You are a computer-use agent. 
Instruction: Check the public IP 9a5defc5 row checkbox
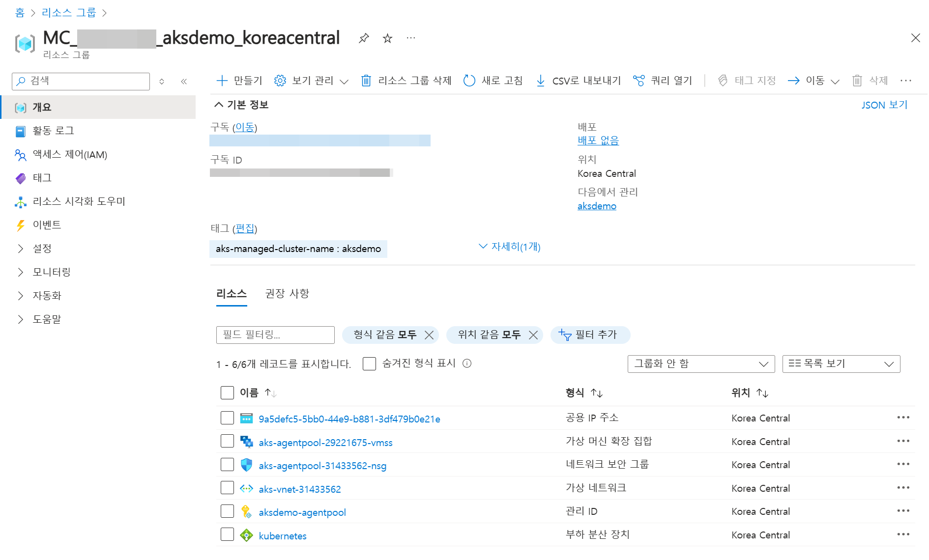pyautogui.click(x=227, y=418)
